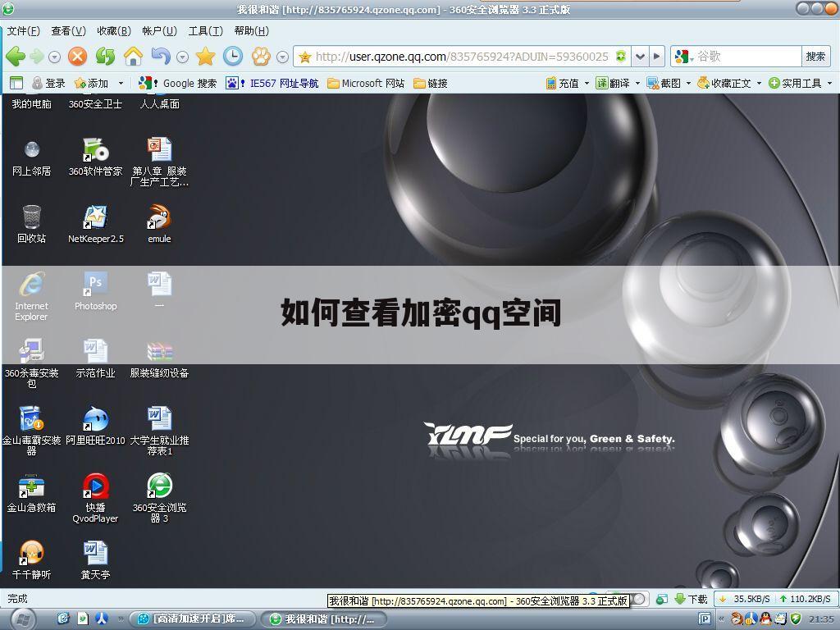This screenshot has height=630, width=840.
Task: Select the 网上邻居 desktop icon
Action: coord(32,157)
